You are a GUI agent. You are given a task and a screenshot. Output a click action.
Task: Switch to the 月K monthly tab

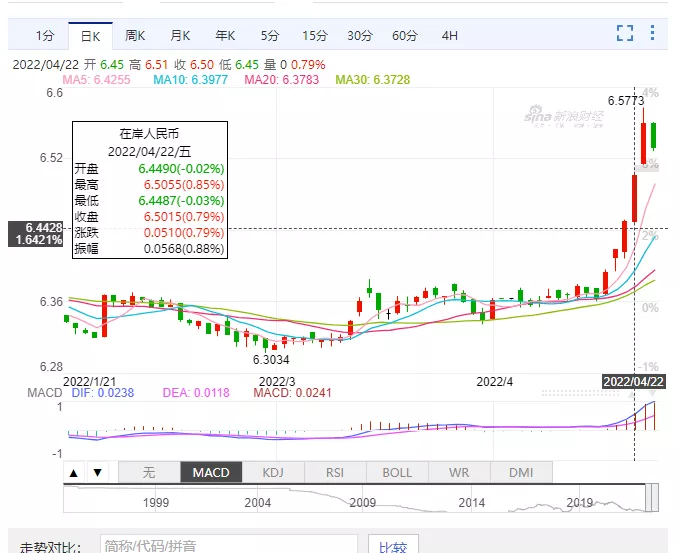tap(180, 36)
